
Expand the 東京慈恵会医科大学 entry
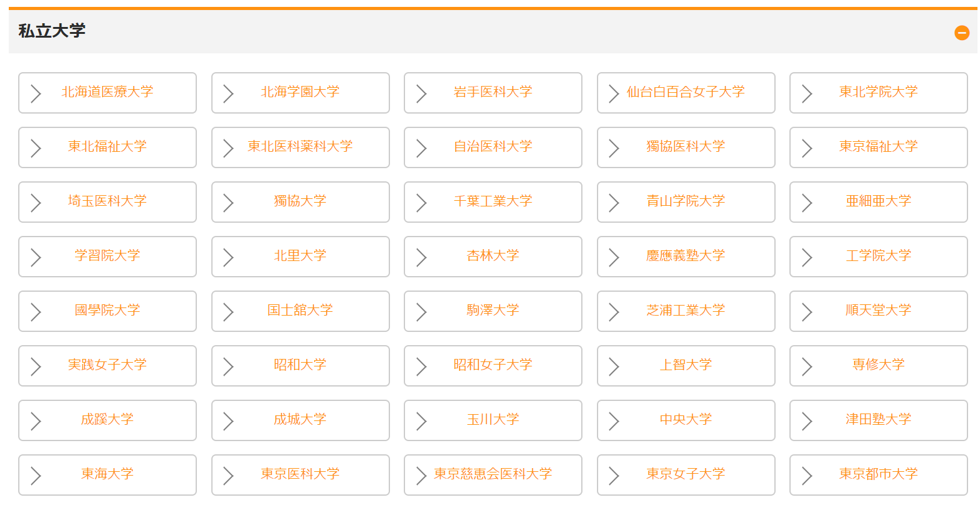pyautogui.click(x=493, y=475)
